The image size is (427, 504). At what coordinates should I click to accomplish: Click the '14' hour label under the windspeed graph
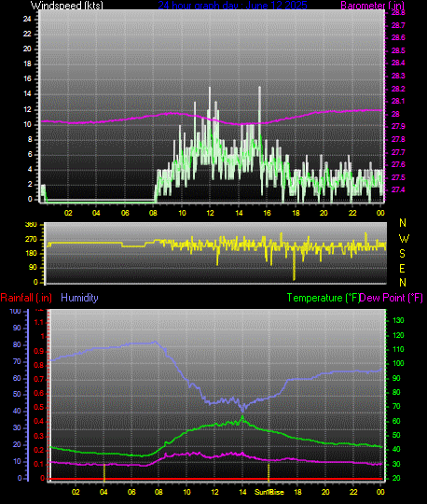tap(240, 213)
